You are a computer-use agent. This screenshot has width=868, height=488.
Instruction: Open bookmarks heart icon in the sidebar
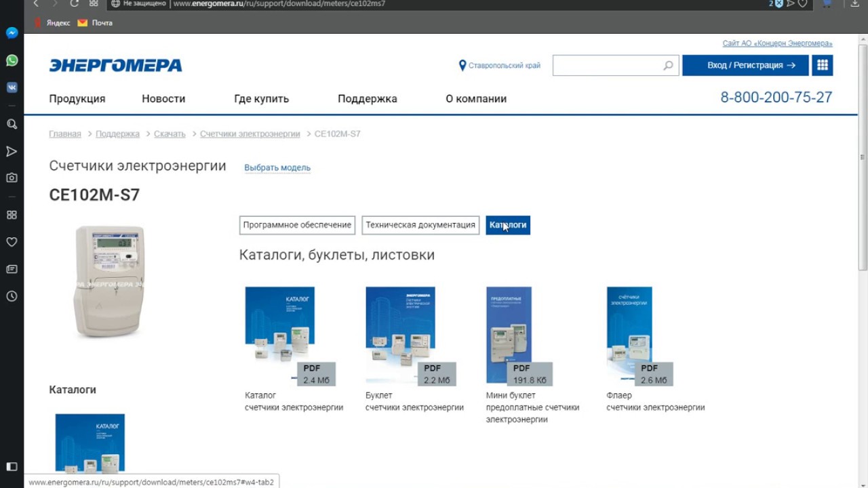coord(12,242)
